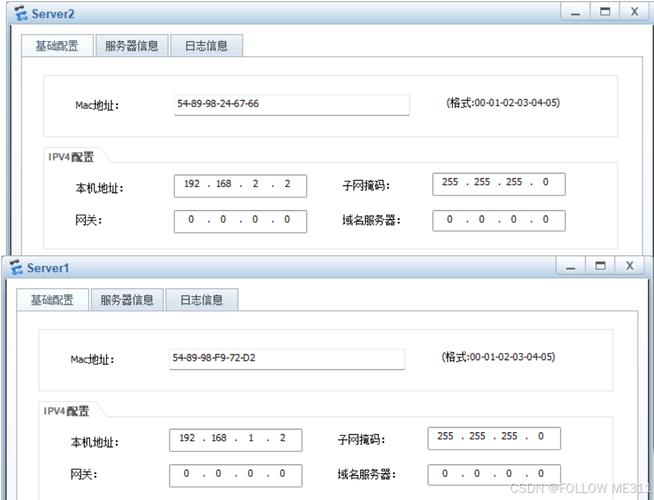This screenshot has width=654, height=500.
Task: Click the 本机地址 label in Server2
Action: pos(100,188)
